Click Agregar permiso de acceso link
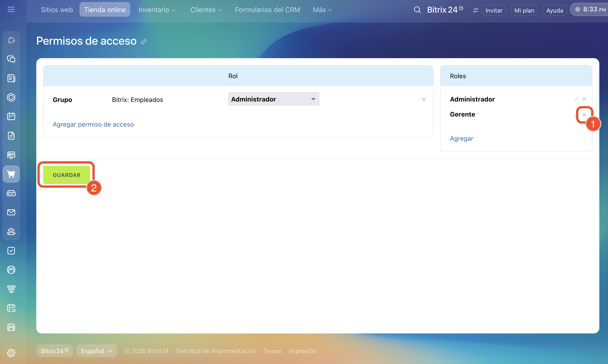Image resolution: width=608 pixels, height=364 pixels. tap(93, 124)
